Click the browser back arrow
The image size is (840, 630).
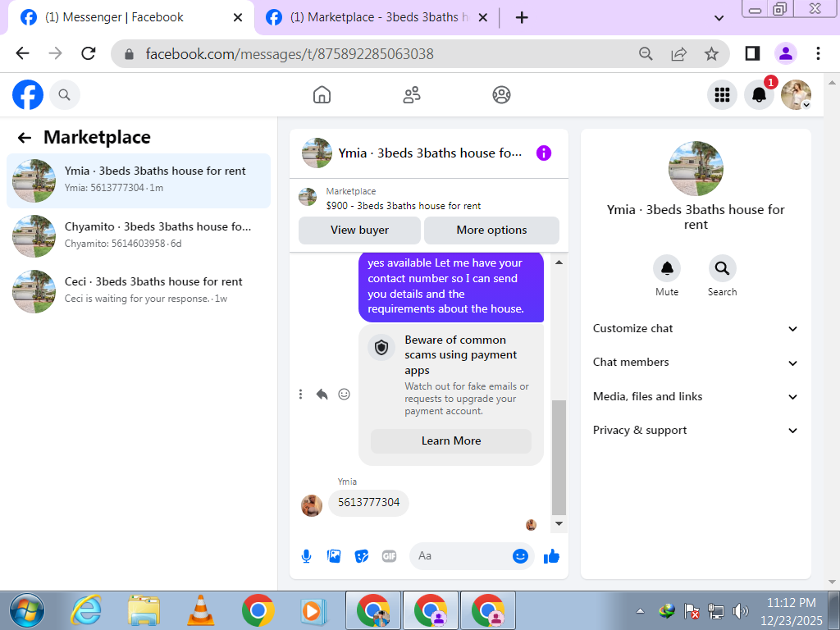click(22, 53)
